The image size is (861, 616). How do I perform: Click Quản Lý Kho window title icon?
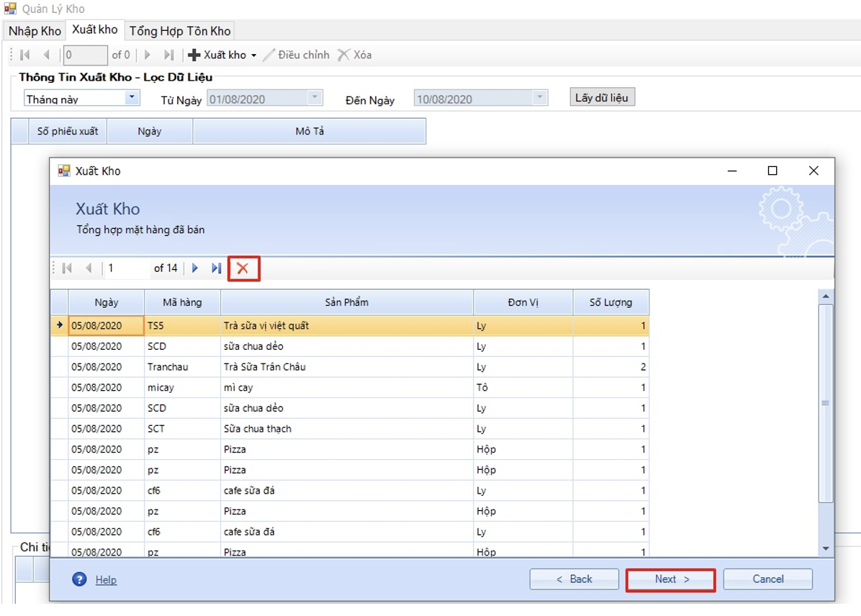tap(10, 8)
